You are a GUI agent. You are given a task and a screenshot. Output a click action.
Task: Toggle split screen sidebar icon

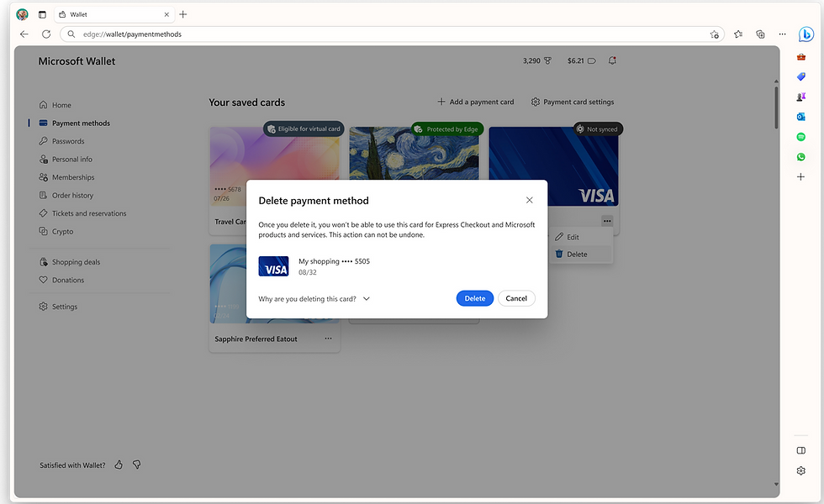[x=800, y=450]
